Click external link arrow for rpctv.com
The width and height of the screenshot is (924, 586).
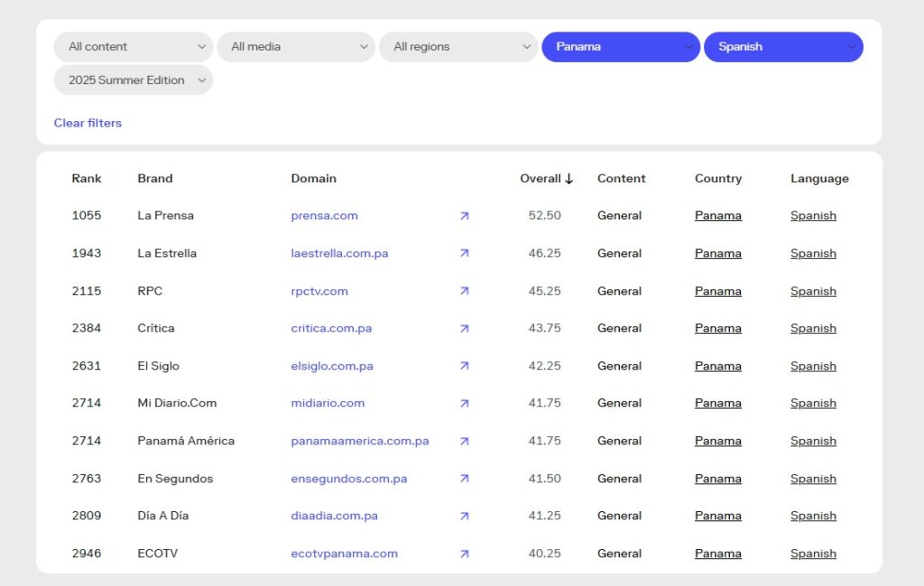pyautogui.click(x=465, y=292)
